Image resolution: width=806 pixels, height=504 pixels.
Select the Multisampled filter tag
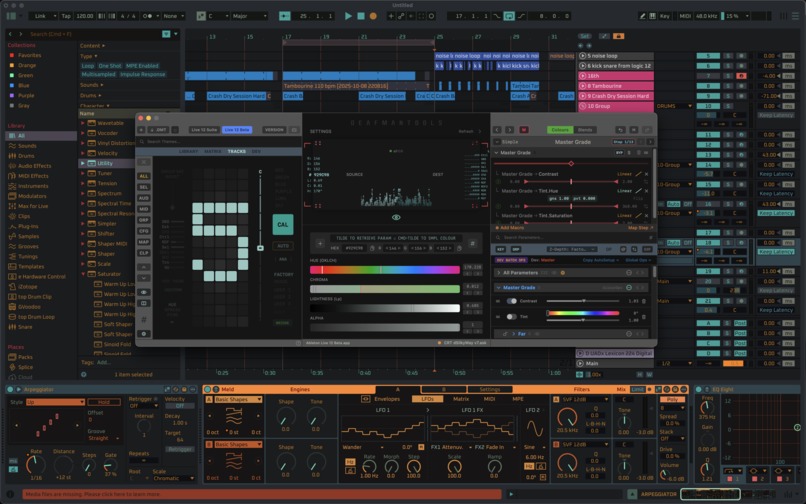click(99, 74)
